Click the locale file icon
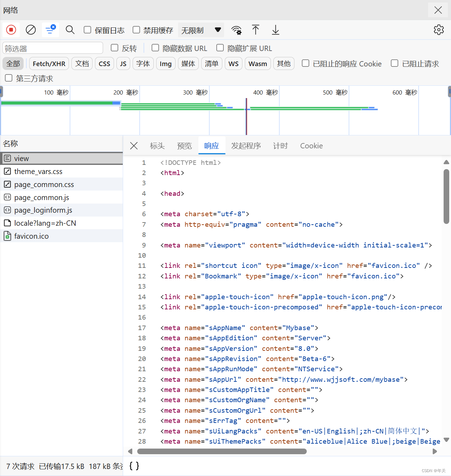The height and width of the screenshot is (476, 451). [7, 223]
